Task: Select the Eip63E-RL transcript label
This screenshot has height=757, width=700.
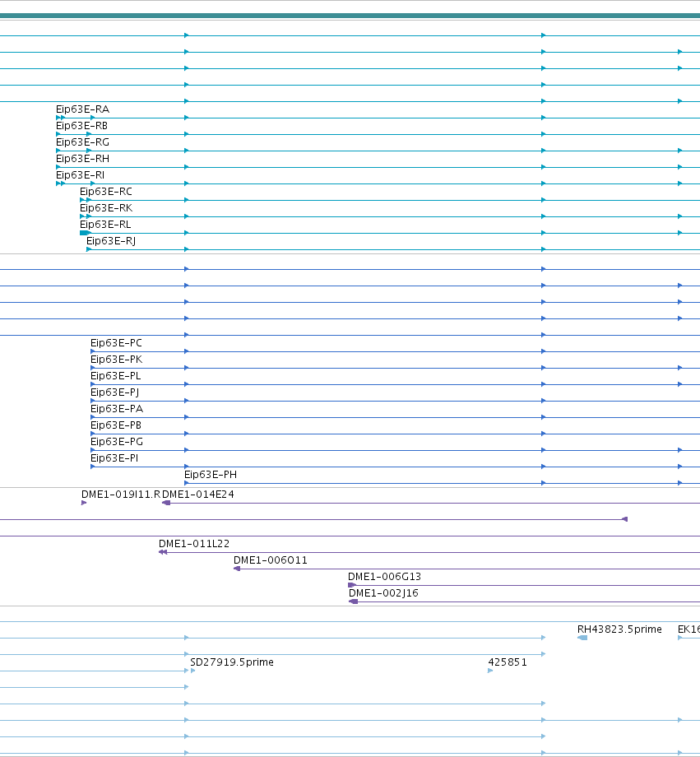Action: pyautogui.click(x=105, y=225)
